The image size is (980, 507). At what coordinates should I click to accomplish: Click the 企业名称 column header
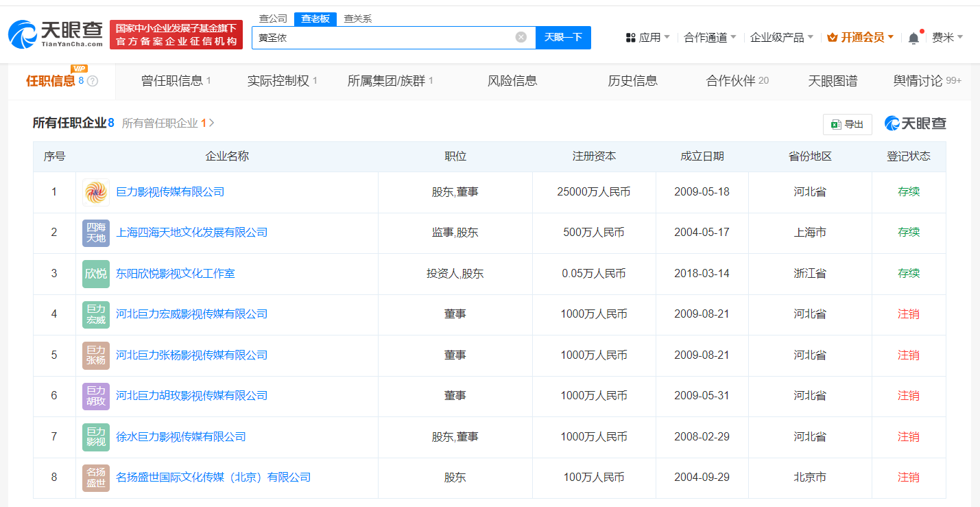coord(227,156)
